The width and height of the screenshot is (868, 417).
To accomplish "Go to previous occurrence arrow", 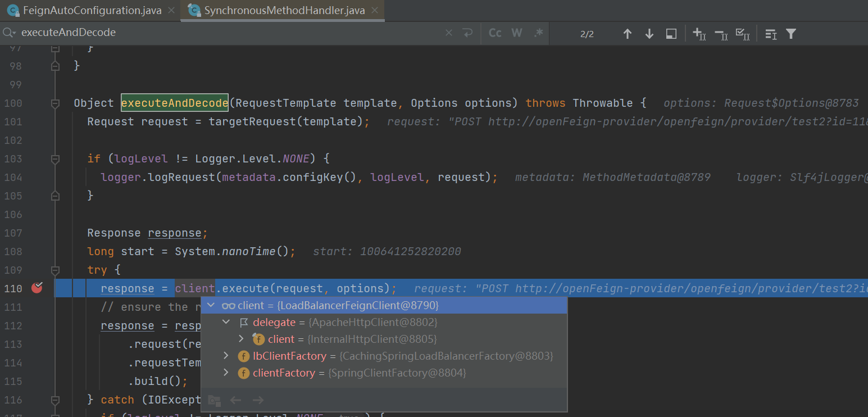I will click(x=628, y=34).
